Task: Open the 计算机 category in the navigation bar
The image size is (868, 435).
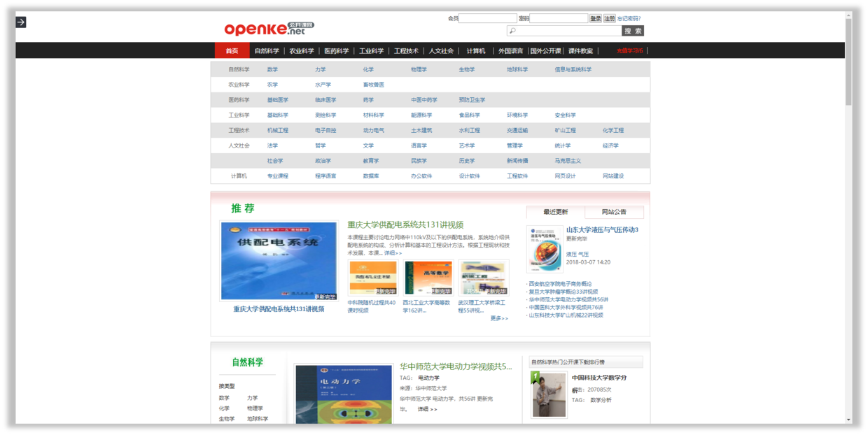Action: click(475, 50)
